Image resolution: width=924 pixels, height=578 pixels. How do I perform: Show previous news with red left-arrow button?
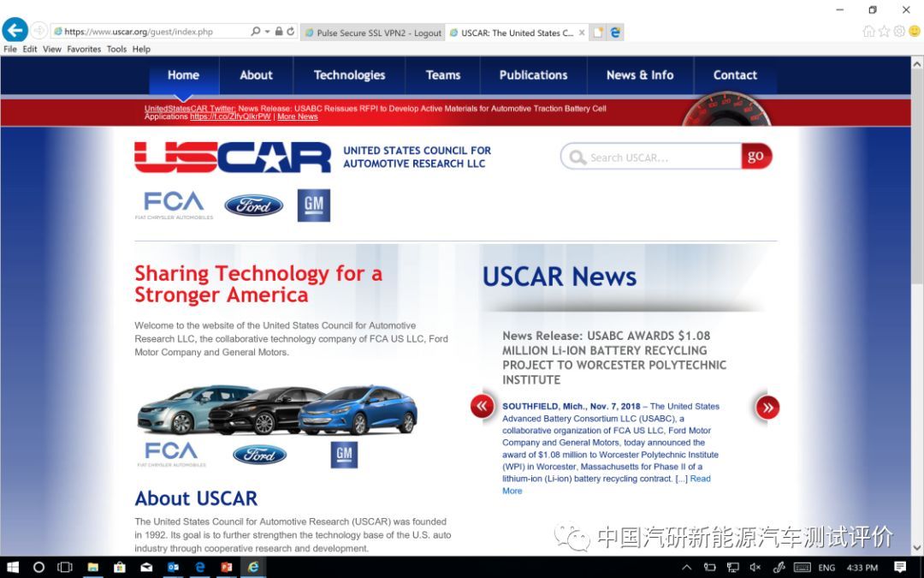point(482,407)
